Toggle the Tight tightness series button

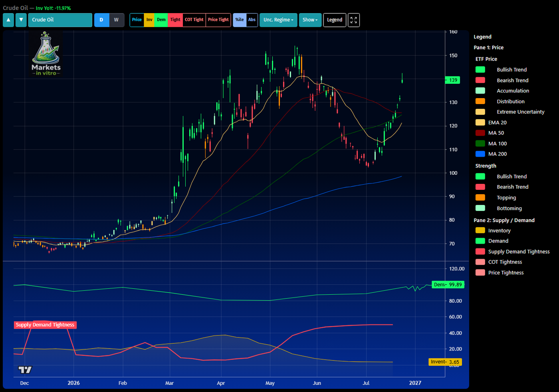click(x=175, y=20)
